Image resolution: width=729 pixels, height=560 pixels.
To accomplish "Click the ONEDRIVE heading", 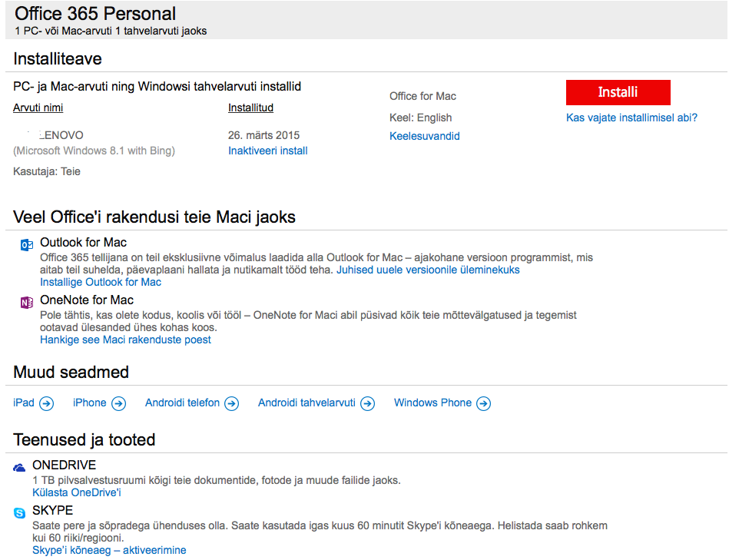I will coord(65,465).
